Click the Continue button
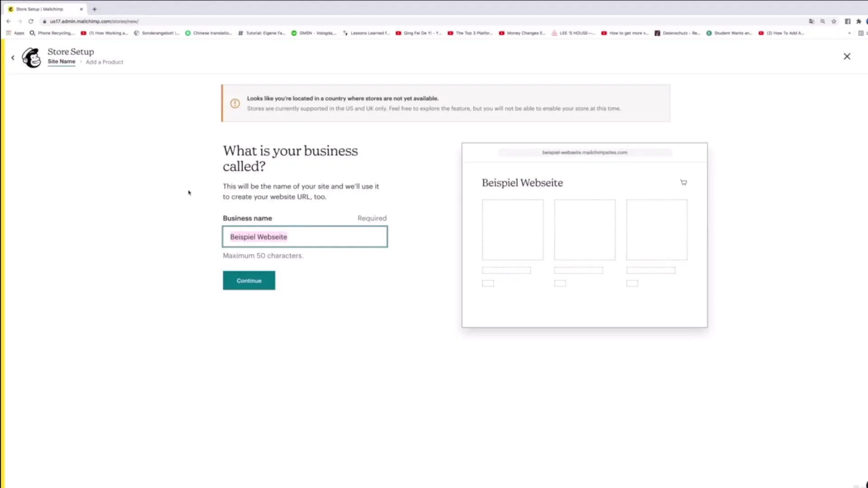Viewport: 868px width, 488px height. [249, 281]
